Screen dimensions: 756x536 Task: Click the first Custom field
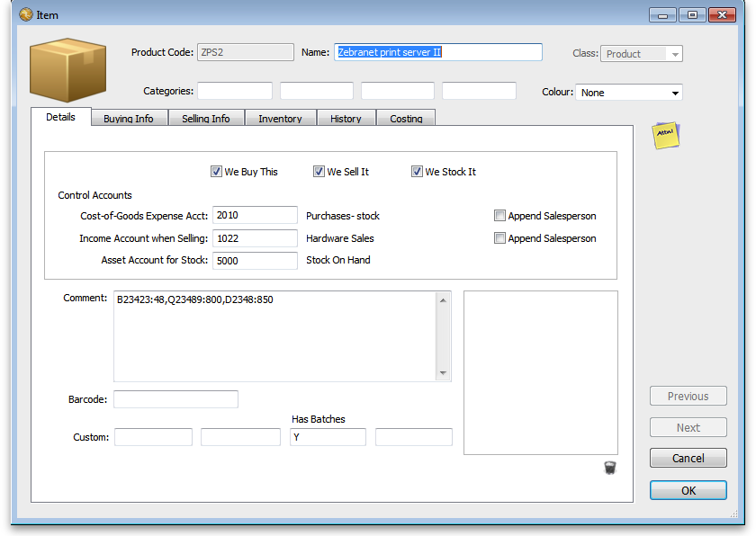tap(153, 437)
